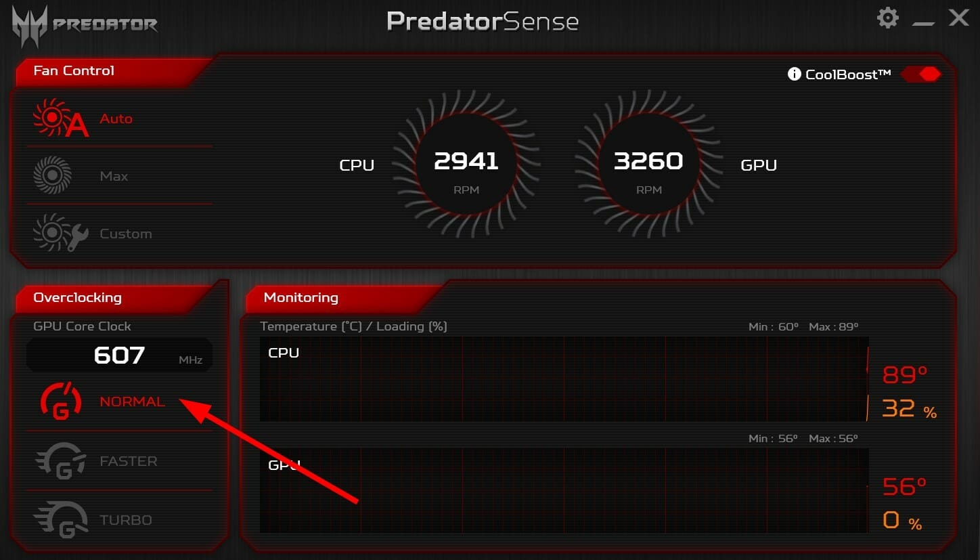Screen dimensions: 980x560
Task: Click the Turbo overclock gauge icon
Action: pyautogui.click(x=61, y=519)
